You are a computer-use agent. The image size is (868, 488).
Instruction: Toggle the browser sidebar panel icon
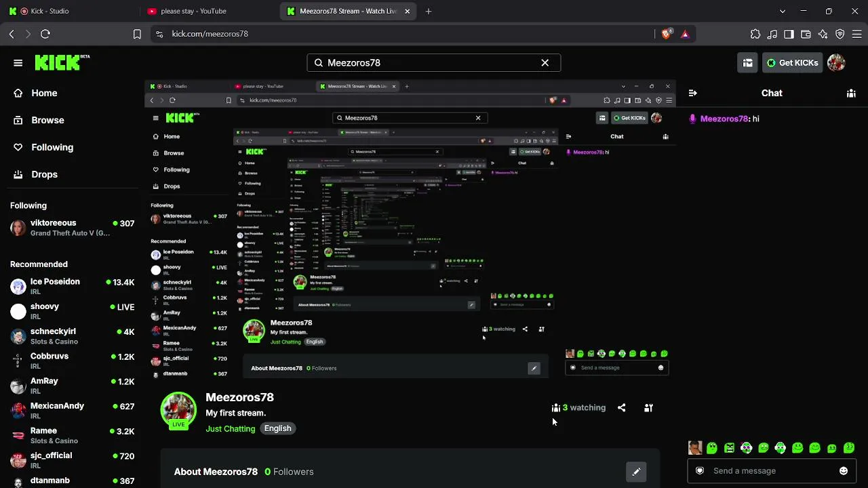789,34
